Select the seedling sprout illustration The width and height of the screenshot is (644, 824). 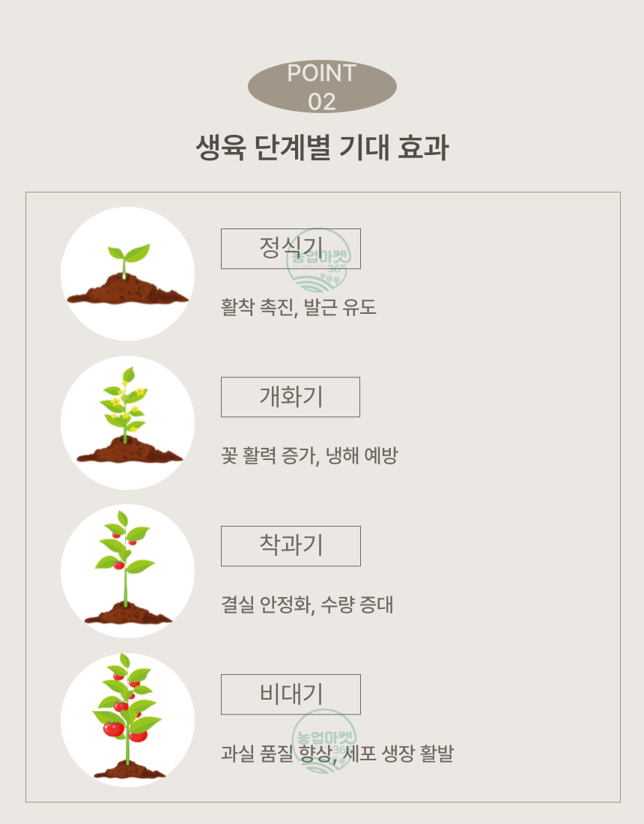tap(127, 273)
